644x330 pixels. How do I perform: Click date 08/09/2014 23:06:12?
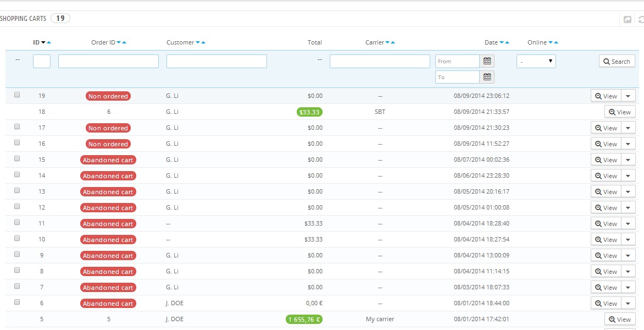(481, 96)
